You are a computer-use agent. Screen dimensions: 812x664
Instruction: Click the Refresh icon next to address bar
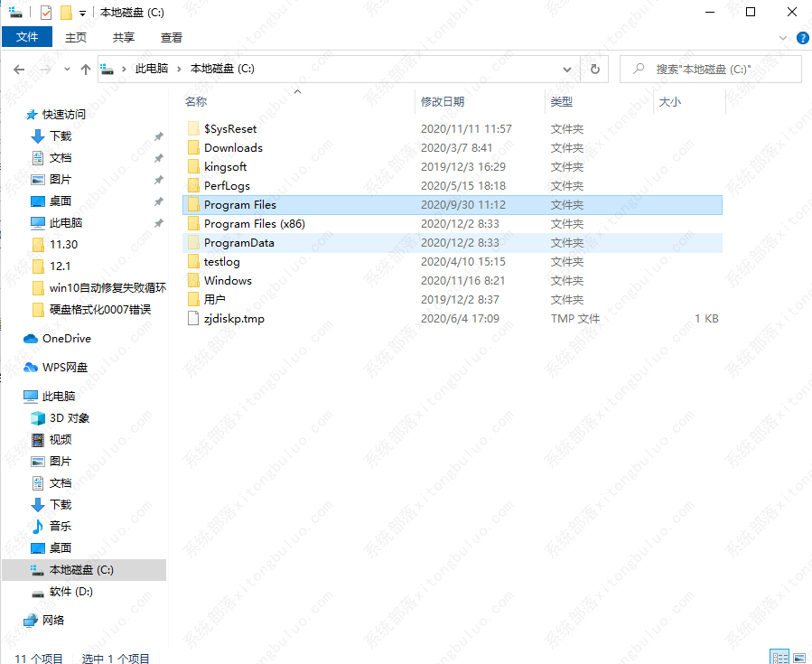593,69
